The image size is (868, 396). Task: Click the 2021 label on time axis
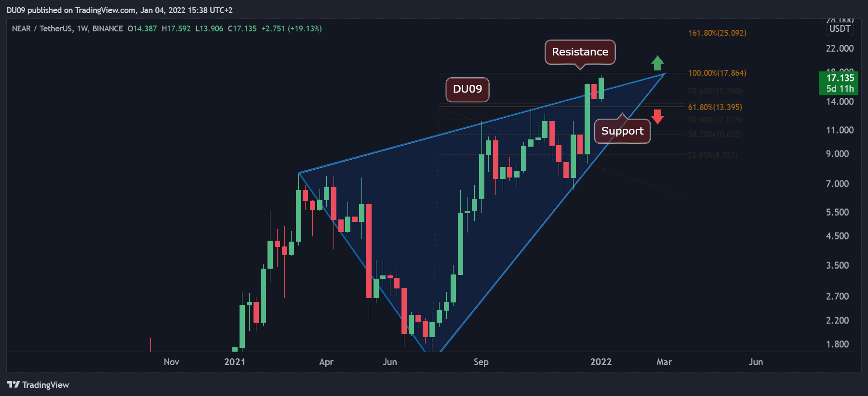click(x=235, y=362)
